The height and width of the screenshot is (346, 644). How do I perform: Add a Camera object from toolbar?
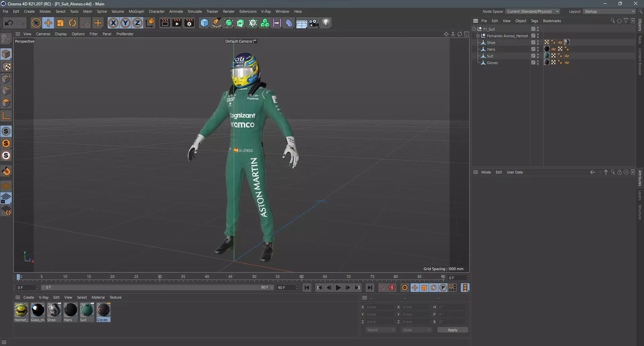pyautogui.click(x=314, y=23)
